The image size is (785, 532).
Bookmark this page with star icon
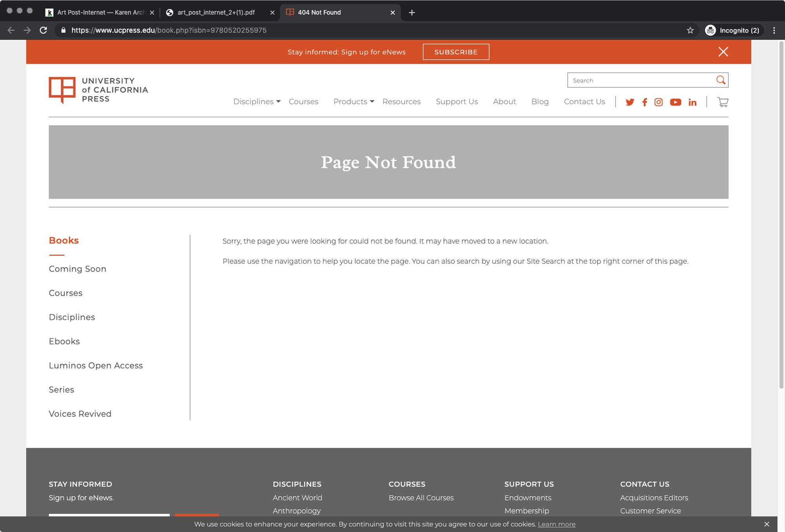pos(690,30)
